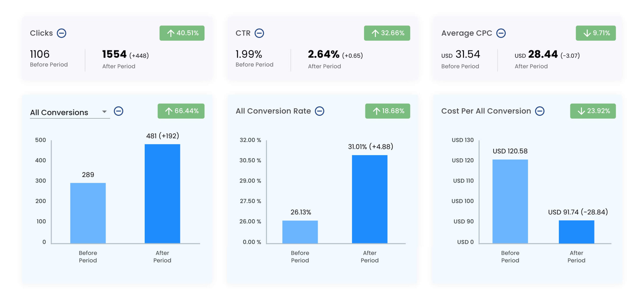The height and width of the screenshot is (300, 644).
Task: Click the USD 91.74 After Period bar
Action: 576,232
